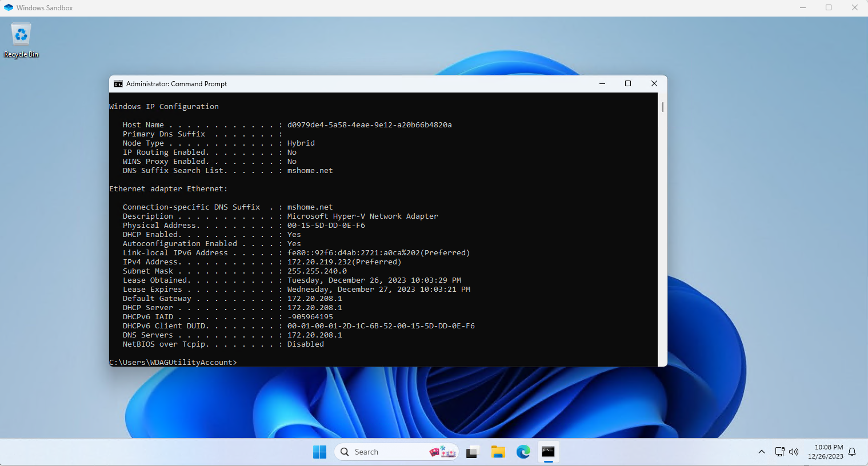
Task: Click the 'Administrator: Command Prompt' window title
Action: tap(177, 84)
